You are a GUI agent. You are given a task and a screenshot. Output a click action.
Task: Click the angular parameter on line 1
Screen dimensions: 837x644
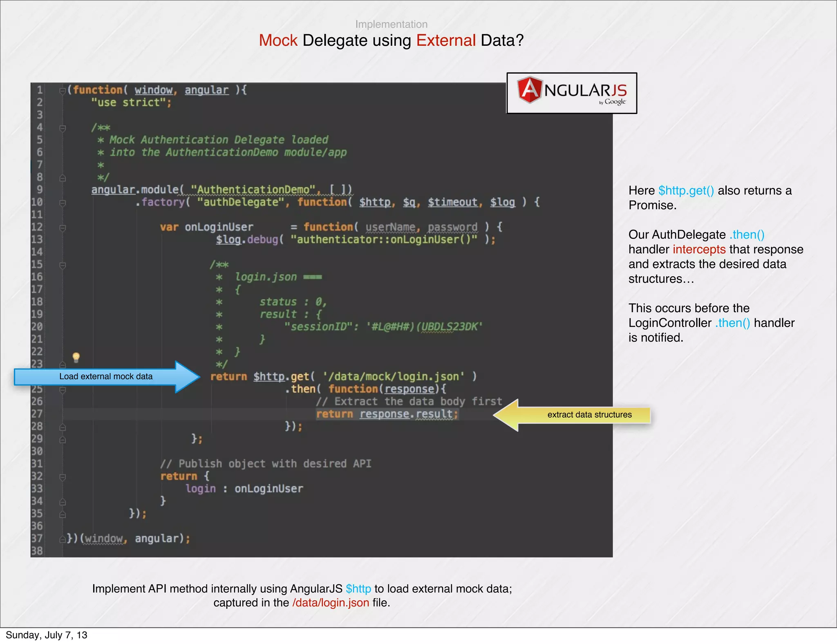click(206, 90)
